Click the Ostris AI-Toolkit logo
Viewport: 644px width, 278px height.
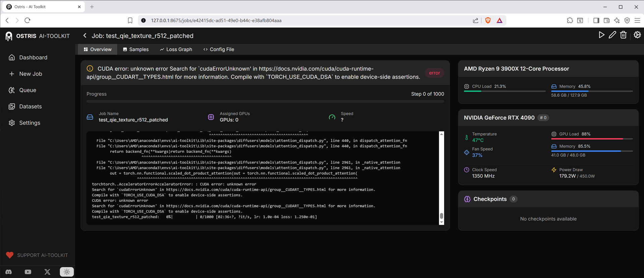pyautogui.click(x=38, y=36)
